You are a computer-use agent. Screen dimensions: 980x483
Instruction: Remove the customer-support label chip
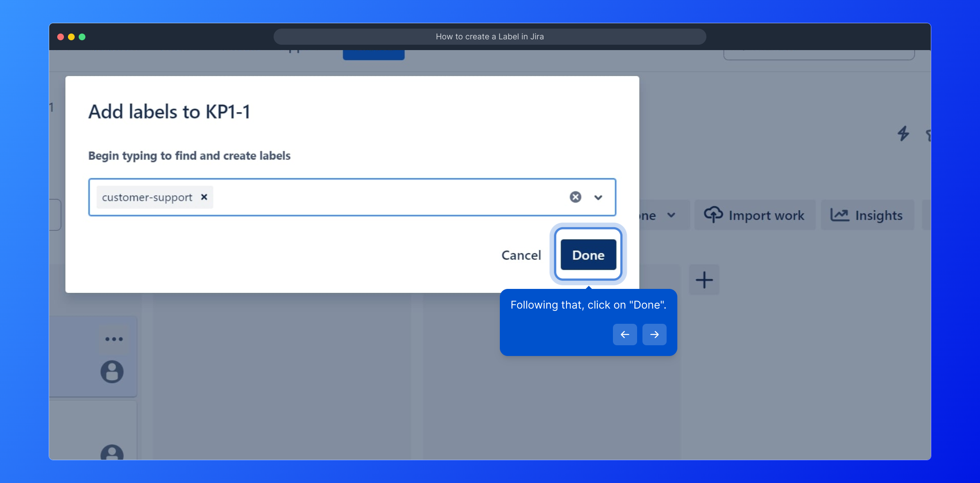(x=204, y=197)
